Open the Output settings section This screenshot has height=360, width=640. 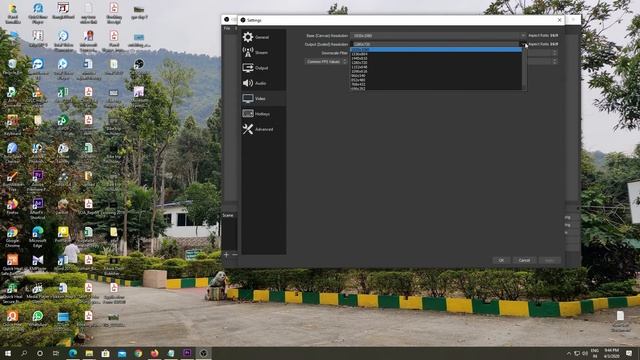click(264, 68)
